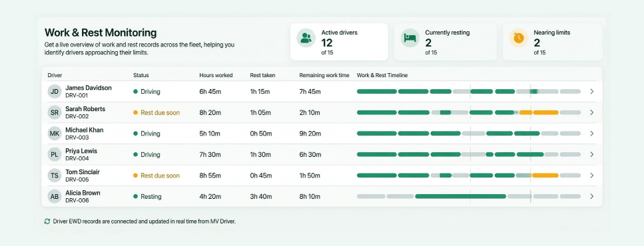Open the Currently resting summary card
Image resolution: width=644 pixels, height=246 pixels.
pyautogui.click(x=446, y=42)
